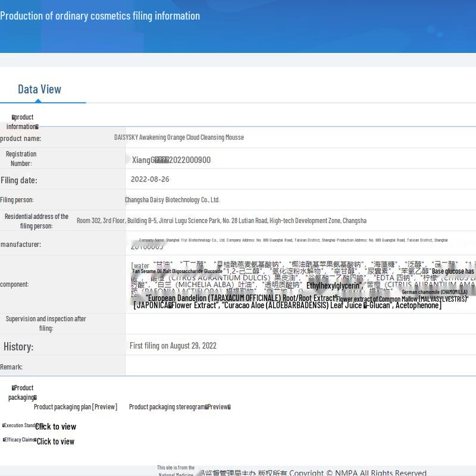Click the Remark label
Screen dimensions: 476x476
(x=11, y=367)
